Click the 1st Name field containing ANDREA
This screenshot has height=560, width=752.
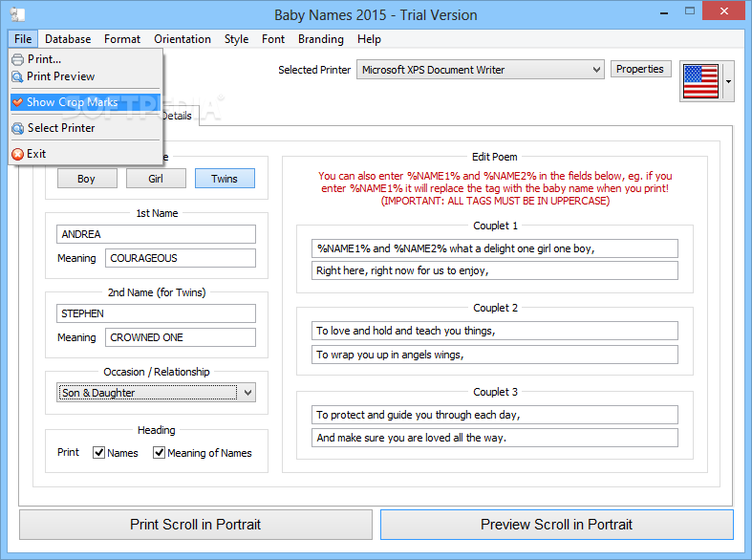[x=156, y=234]
